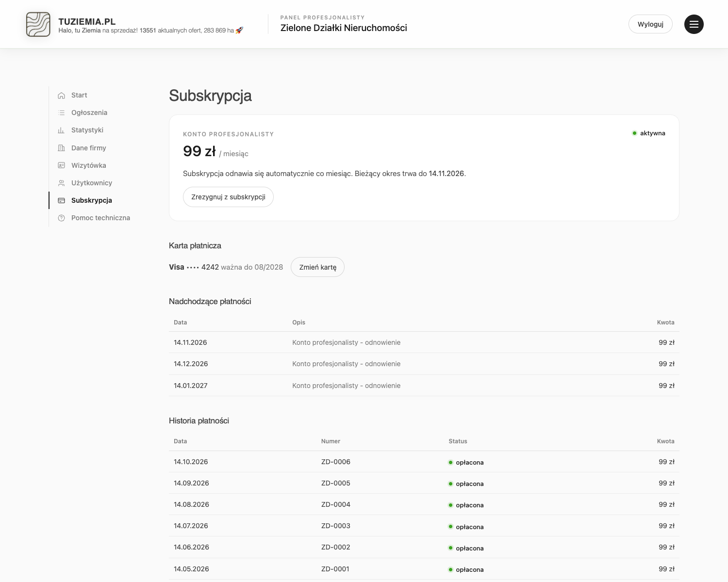Click invoice number ZD-0003
The image size is (728, 582).
click(336, 526)
